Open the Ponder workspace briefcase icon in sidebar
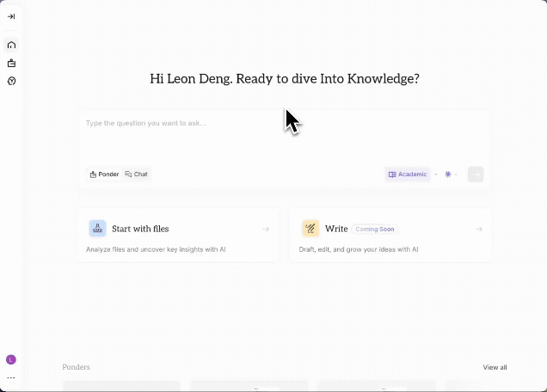 point(11,63)
